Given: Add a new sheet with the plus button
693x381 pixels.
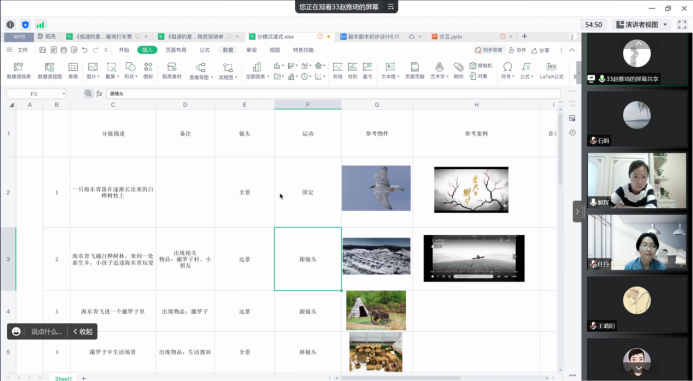Looking at the screenshot, I should (x=84, y=378).
